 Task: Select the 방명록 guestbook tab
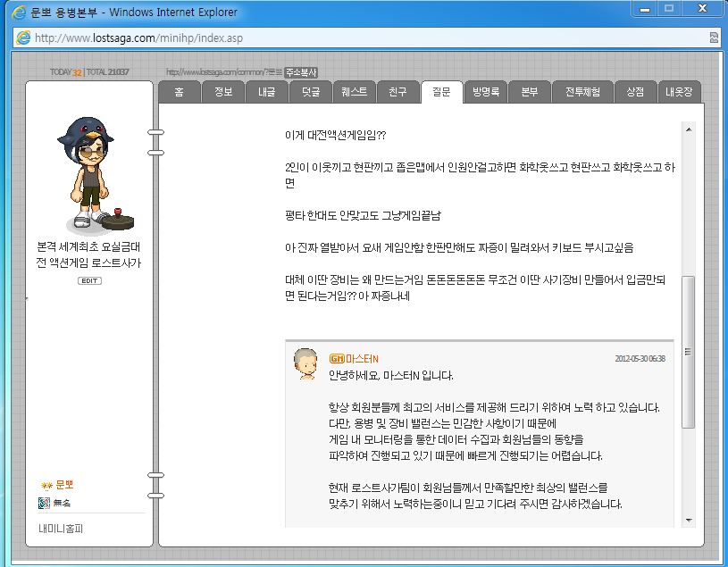tap(486, 91)
